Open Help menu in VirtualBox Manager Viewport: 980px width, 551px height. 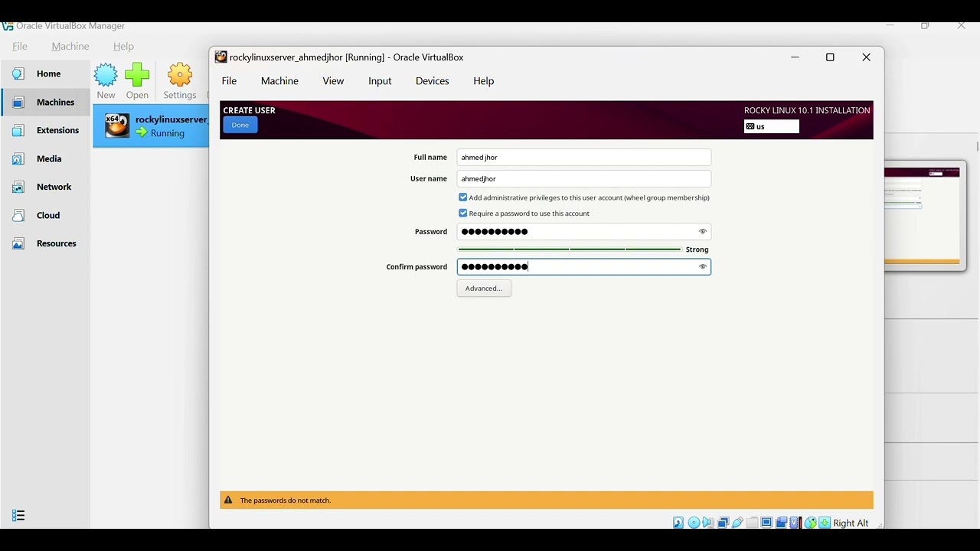pos(123,46)
